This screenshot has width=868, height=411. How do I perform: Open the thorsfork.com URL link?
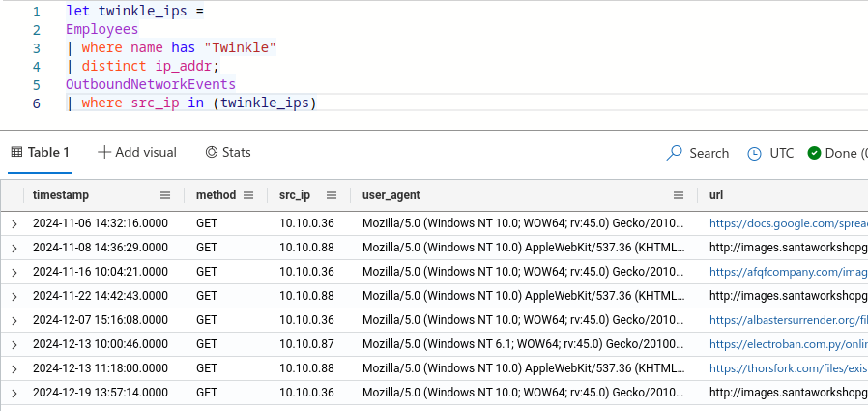(787, 368)
